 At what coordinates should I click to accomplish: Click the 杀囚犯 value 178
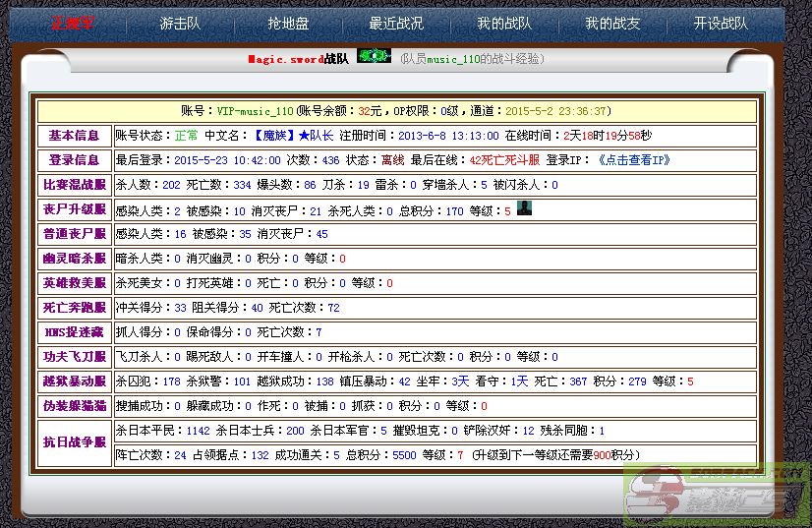pyautogui.click(x=171, y=381)
